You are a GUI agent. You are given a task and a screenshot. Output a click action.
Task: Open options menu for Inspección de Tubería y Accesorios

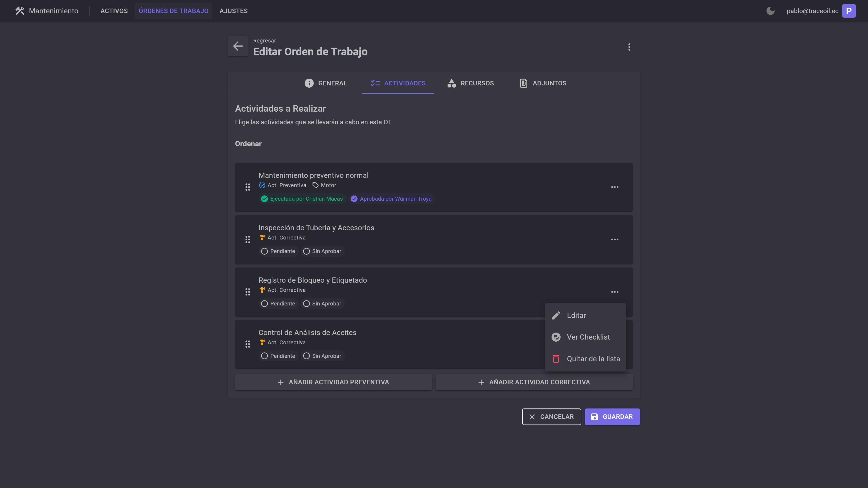615,239
